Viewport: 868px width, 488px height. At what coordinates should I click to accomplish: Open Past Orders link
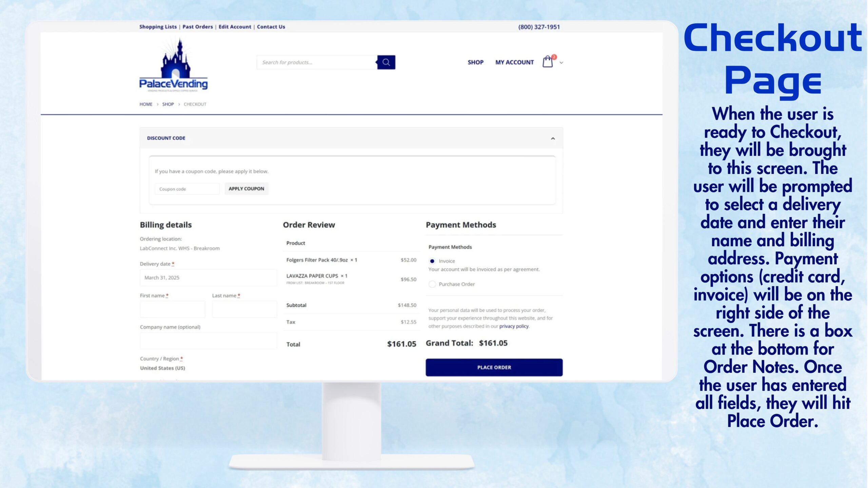click(198, 27)
